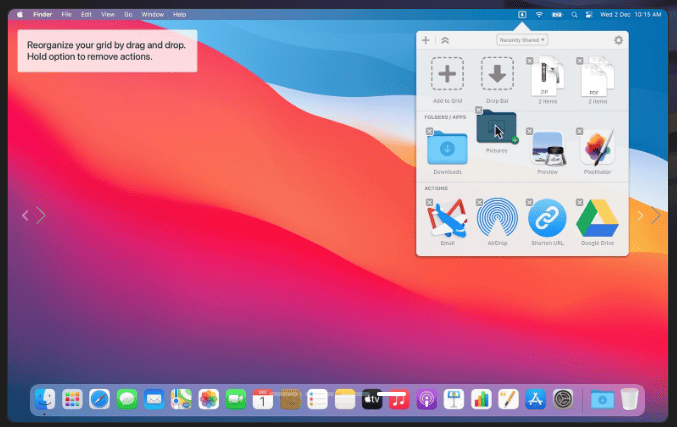Open Maps from the Dock

point(181,399)
